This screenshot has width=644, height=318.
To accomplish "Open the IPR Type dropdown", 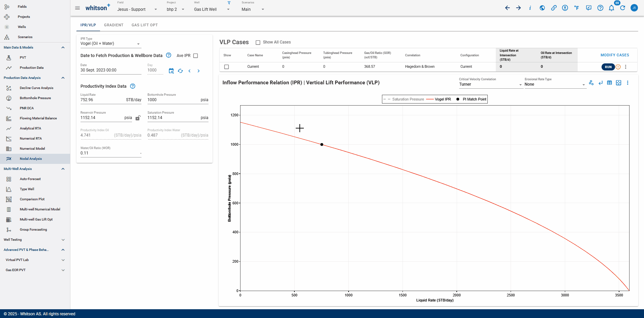I will click(110, 43).
